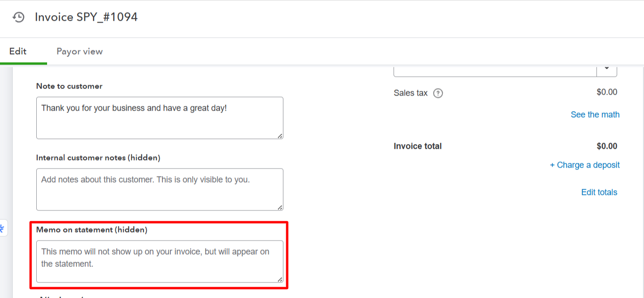Click the Memo on statement (hidden) label
This screenshot has height=298, width=644.
92,230
